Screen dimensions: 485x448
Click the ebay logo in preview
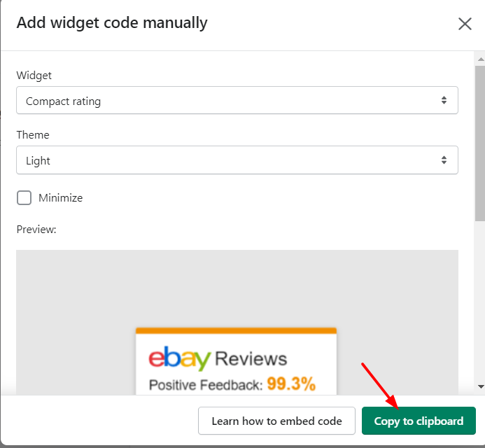click(179, 358)
